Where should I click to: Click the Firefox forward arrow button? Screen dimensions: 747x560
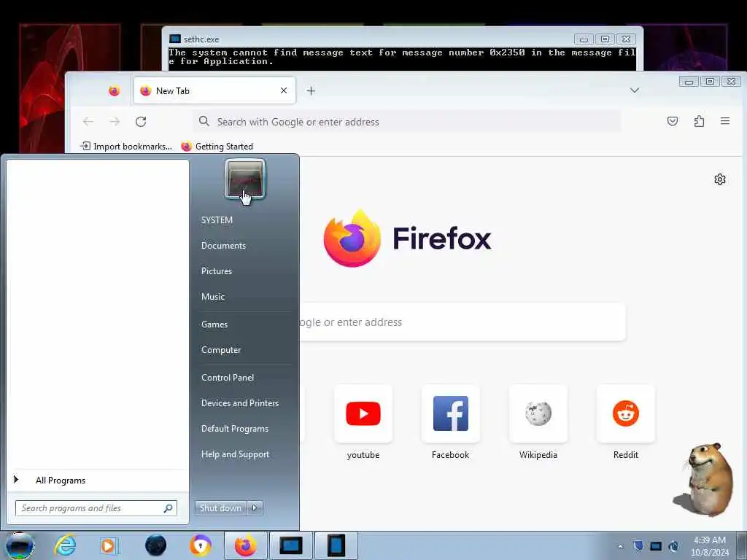115,122
